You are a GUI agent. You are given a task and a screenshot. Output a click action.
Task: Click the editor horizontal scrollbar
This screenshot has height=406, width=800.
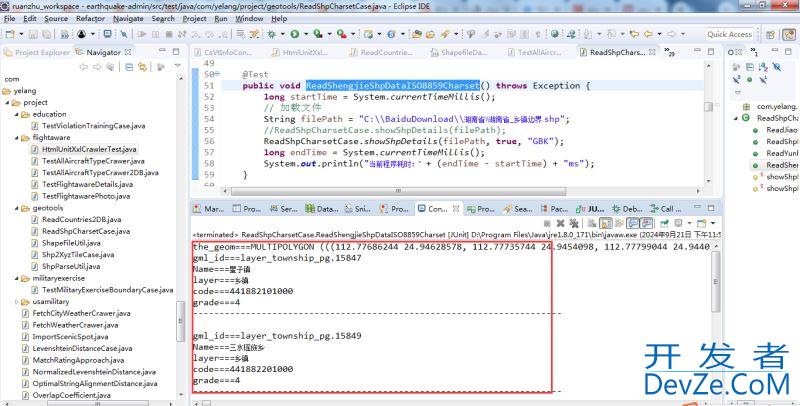[x=398, y=191]
